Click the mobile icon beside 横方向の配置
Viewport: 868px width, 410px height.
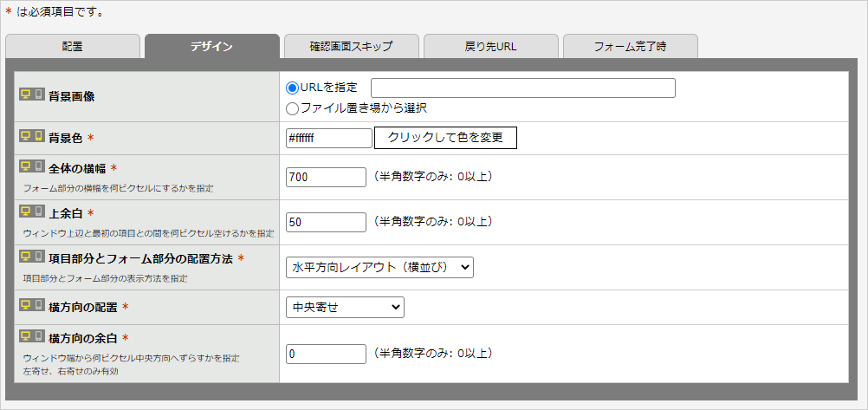coord(39,305)
